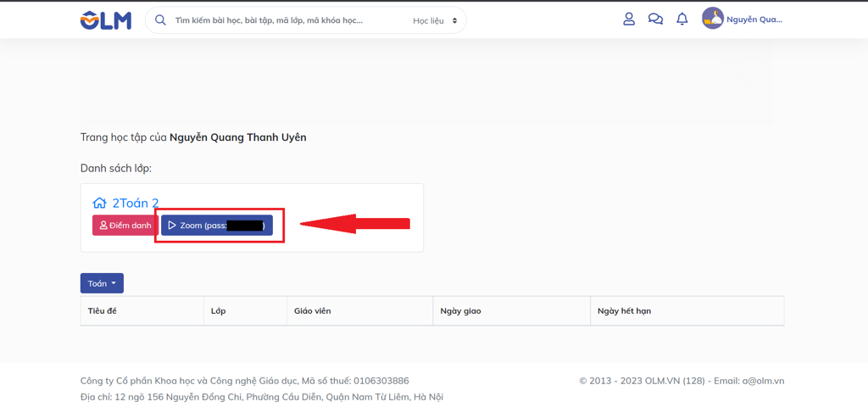868x413 pixels.
Task: Click the Giáo viên column header
Action: coord(359,311)
